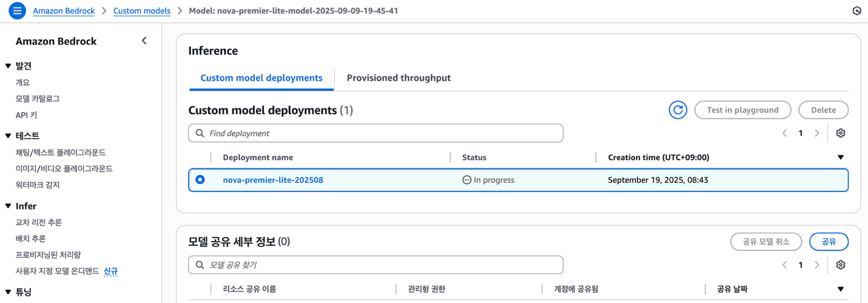The width and height of the screenshot is (868, 303).
Task: Collapse the 발견 sidebar section
Action: [x=8, y=66]
